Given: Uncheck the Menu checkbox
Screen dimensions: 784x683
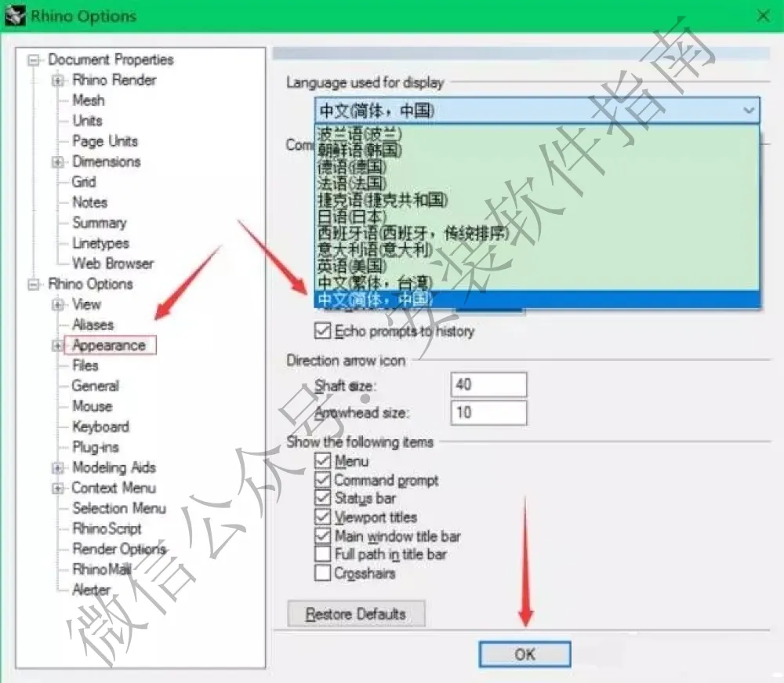Looking at the screenshot, I should 322,460.
